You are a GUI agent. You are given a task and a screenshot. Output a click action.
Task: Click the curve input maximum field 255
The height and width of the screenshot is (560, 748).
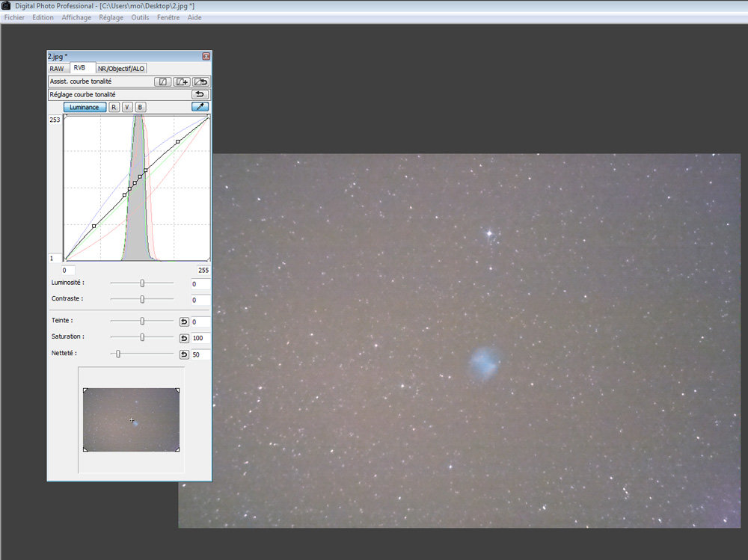(x=203, y=271)
